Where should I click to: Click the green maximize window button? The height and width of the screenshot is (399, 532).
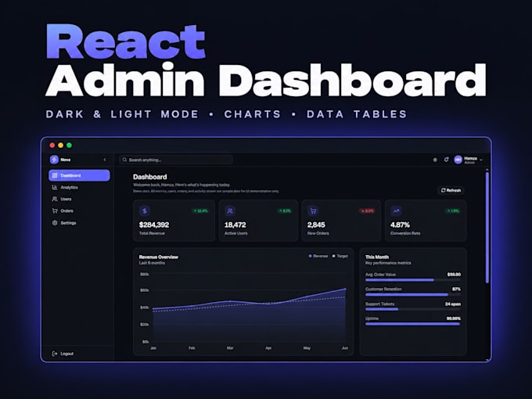pyautogui.click(x=69, y=146)
